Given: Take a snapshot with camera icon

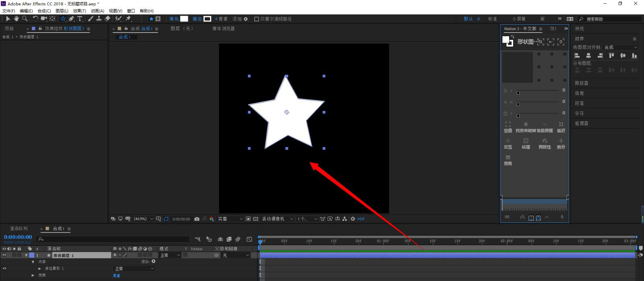Looking at the screenshot, I should pos(197,219).
